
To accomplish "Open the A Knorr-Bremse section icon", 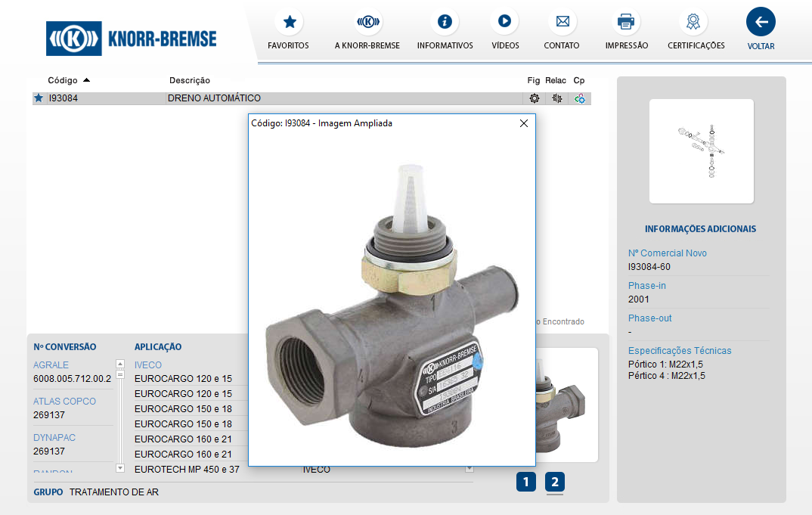I will tap(367, 22).
